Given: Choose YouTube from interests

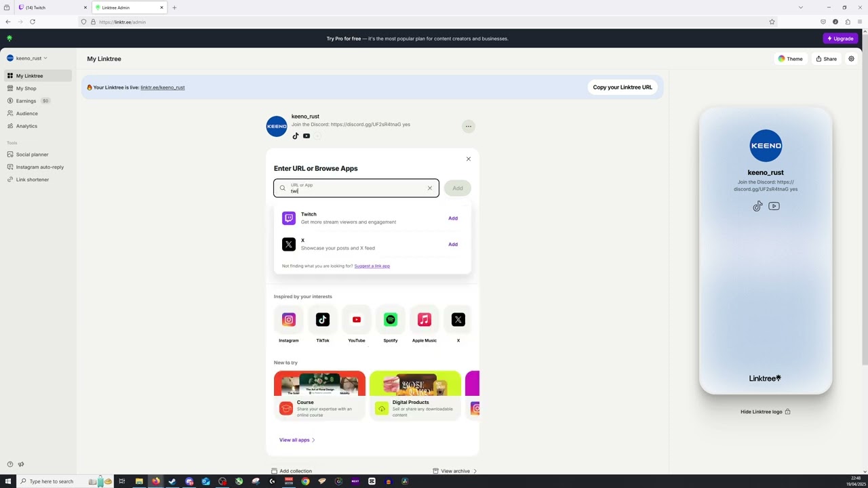Looking at the screenshot, I should (x=357, y=325).
